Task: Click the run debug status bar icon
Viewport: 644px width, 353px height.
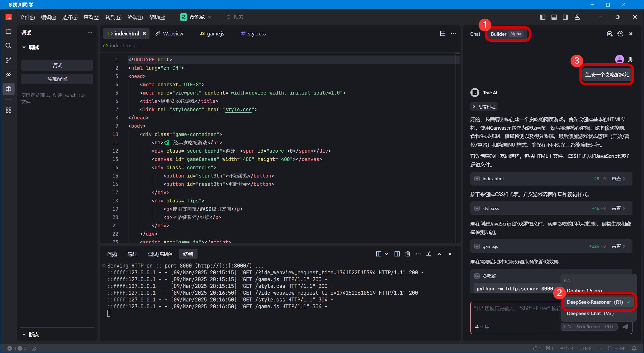Action: coord(35,348)
